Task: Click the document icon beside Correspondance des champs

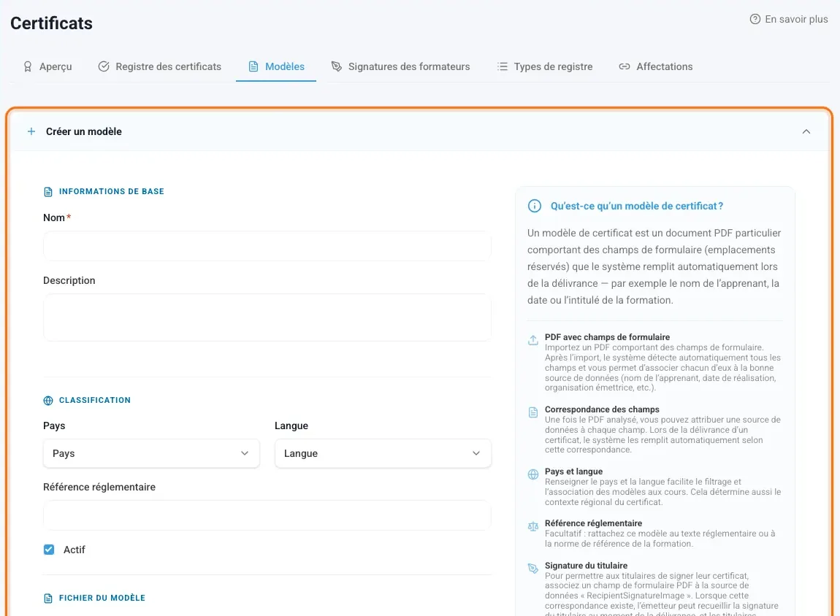Action: tap(533, 412)
